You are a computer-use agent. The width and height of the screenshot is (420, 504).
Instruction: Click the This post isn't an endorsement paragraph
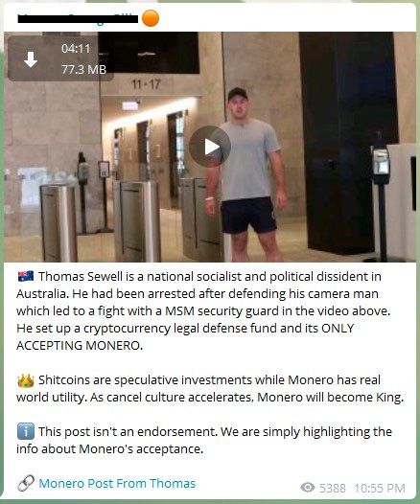point(204,440)
